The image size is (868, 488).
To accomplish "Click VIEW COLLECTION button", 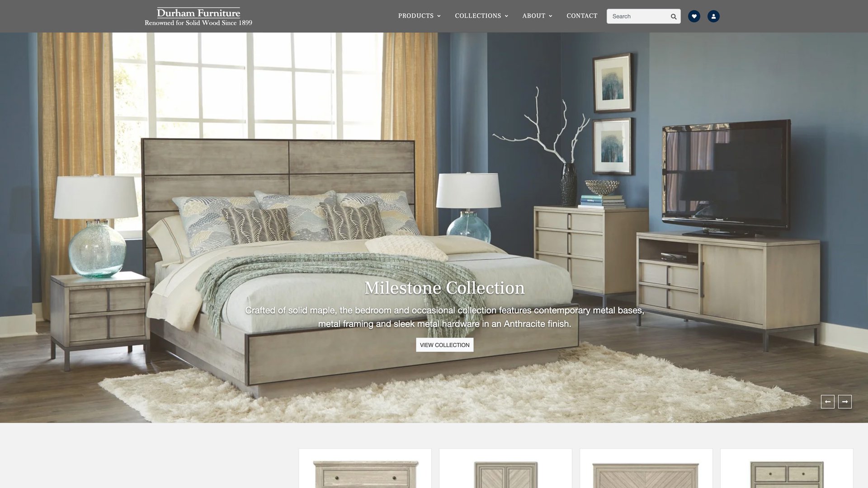I will pyautogui.click(x=445, y=344).
